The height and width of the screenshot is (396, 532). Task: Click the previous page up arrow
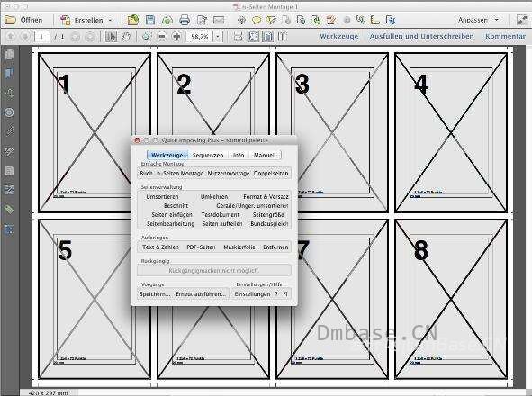coord(11,36)
